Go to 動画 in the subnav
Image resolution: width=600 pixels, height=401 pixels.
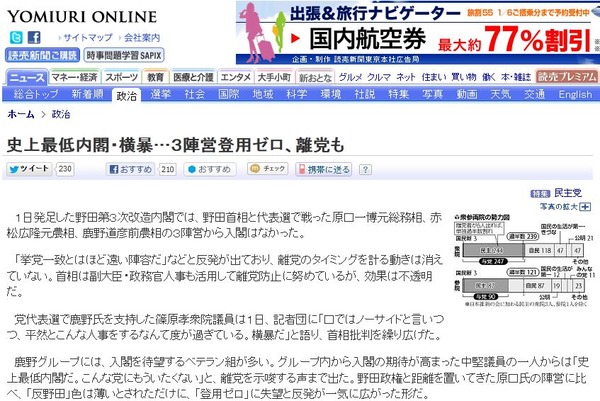(x=467, y=94)
